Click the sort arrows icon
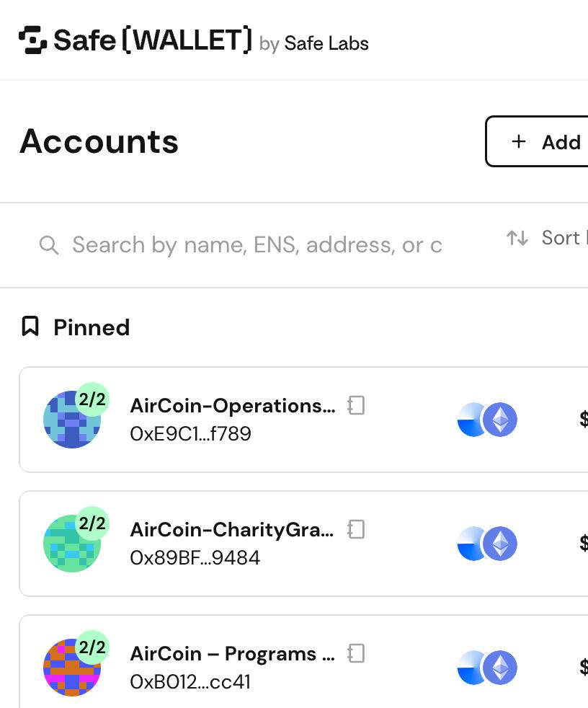The height and width of the screenshot is (708, 588). pyautogui.click(x=517, y=238)
